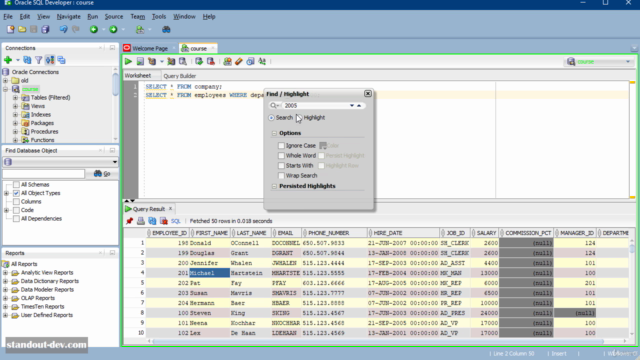Close the Find / Highlight dialog

368,93
